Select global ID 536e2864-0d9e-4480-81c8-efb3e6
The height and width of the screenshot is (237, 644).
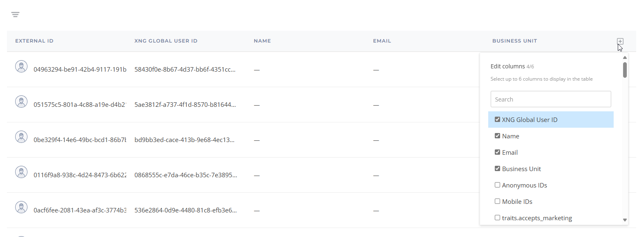186,210
